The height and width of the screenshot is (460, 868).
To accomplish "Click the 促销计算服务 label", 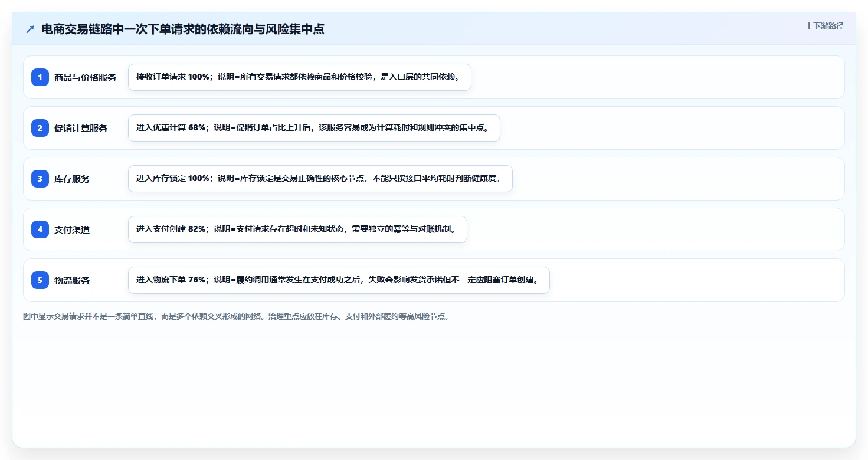I will point(81,129).
